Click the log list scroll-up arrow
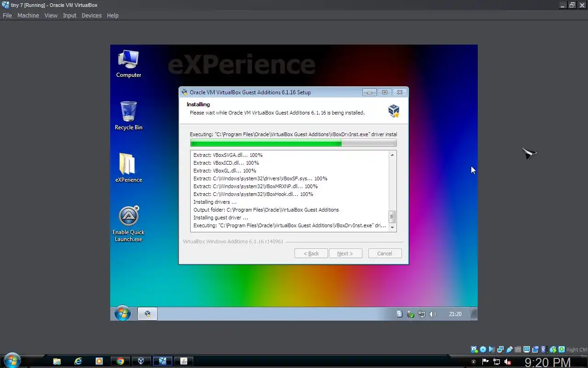Image resolution: width=588 pixels, height=368 pixels. pyautogui.click(x=392, y=155)
